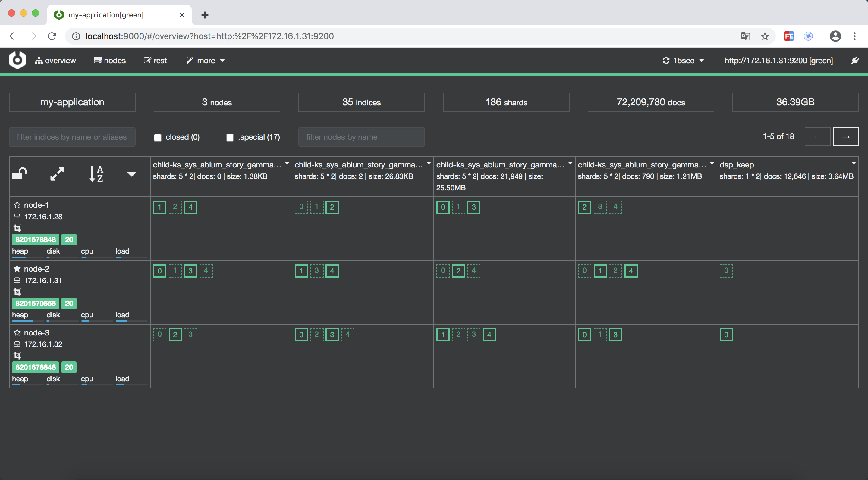Go to next page of indices

(x=845, y=137)
